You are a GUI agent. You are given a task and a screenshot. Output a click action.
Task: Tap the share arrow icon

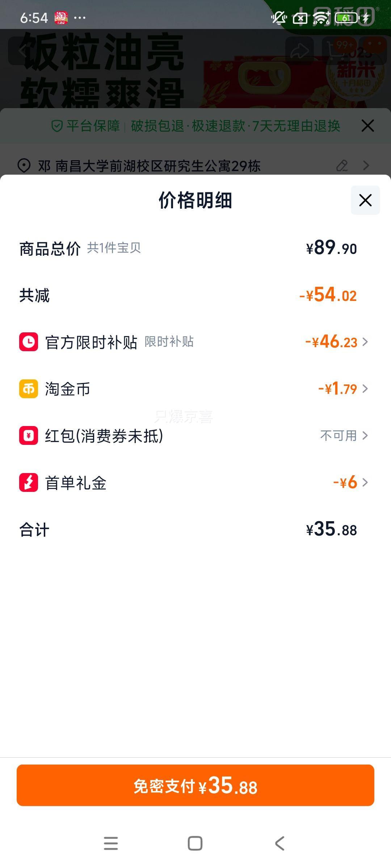point(299,51)
